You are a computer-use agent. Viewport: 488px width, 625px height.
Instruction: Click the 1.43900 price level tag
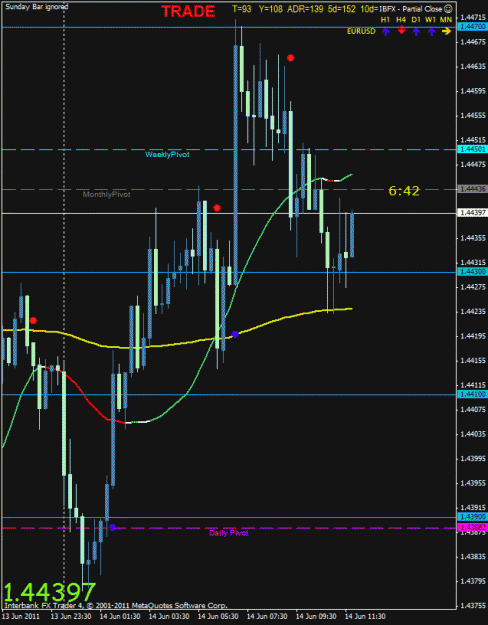[x=473, y=517]
